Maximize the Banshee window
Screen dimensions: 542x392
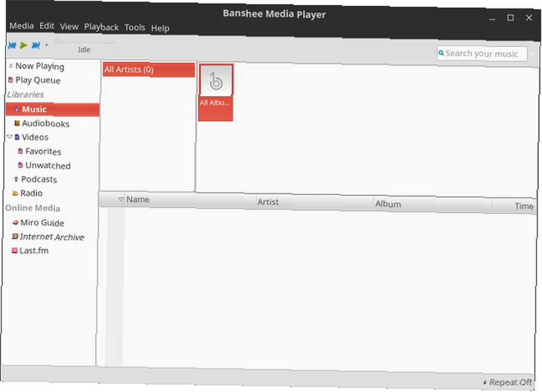[511, 18]
